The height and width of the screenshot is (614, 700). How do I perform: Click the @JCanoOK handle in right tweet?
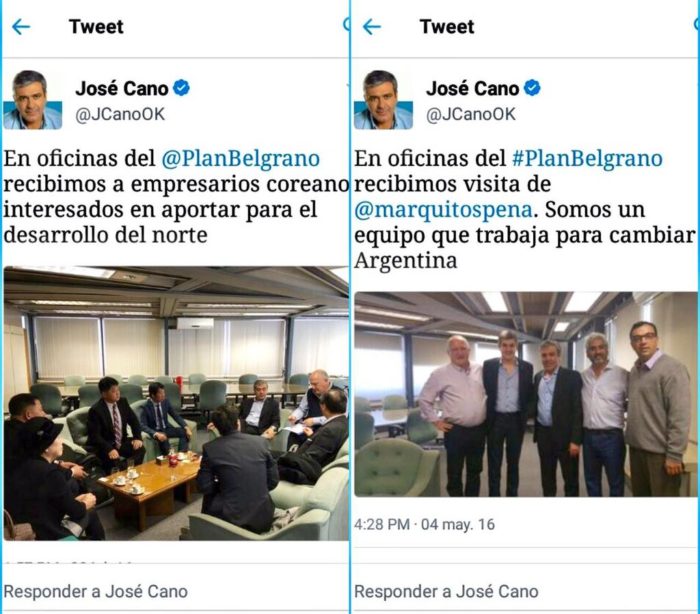click(471, 114)
